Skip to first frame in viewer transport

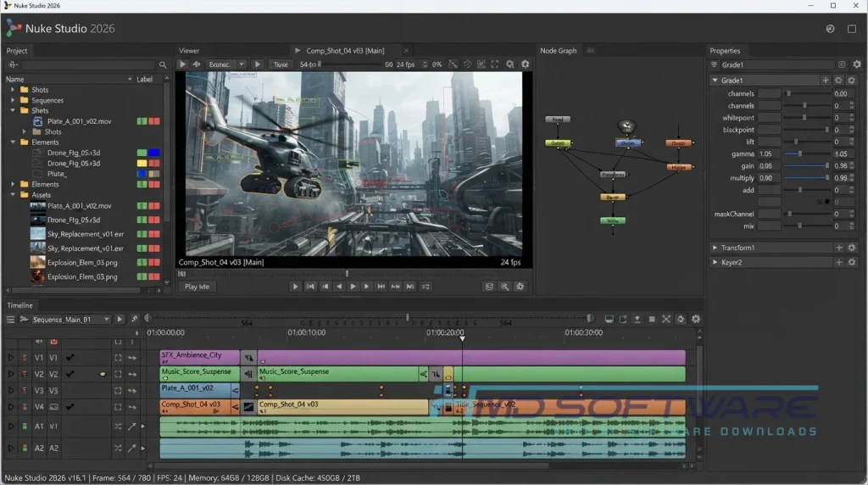coord(310,287)
